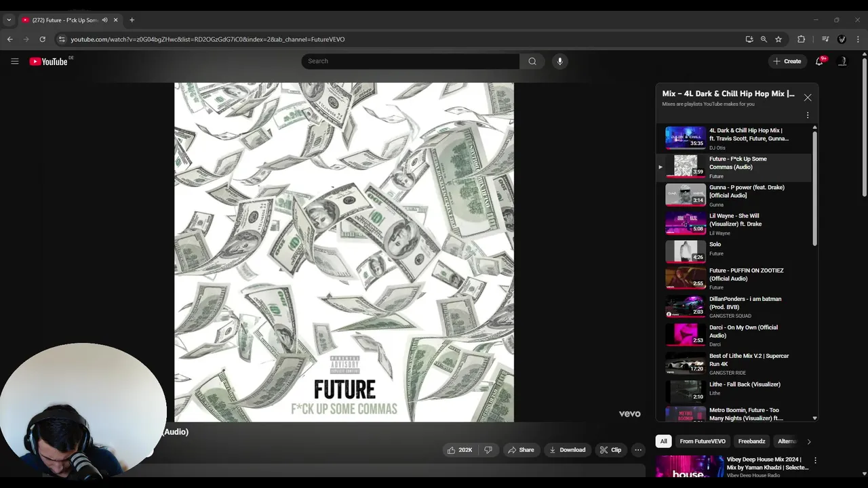Viewport: 868px width, 488px height.
Task: Play Gunna - P power playlist item
Action: pyautogui.click(x=734, y=195)
